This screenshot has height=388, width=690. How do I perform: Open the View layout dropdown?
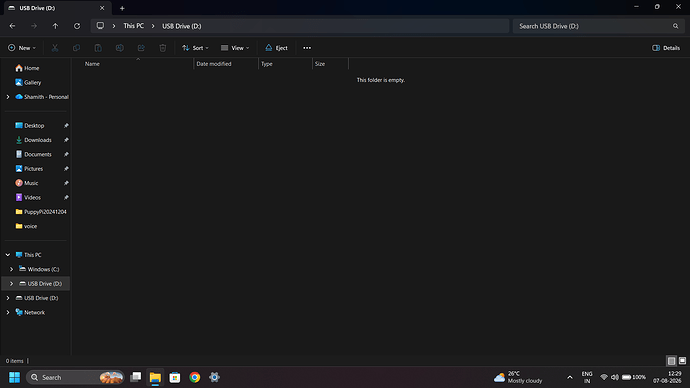coord(235,48)
